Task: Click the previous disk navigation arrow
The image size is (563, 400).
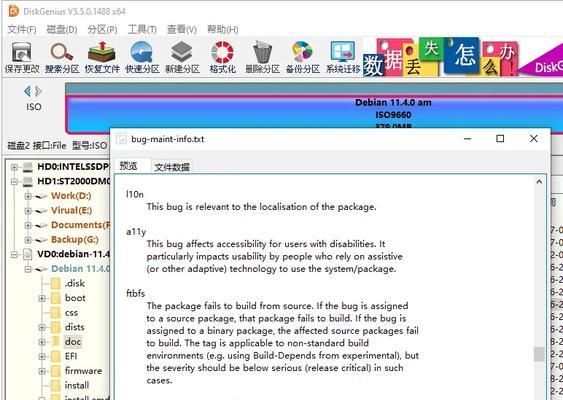Action: (x=27, y=92)
